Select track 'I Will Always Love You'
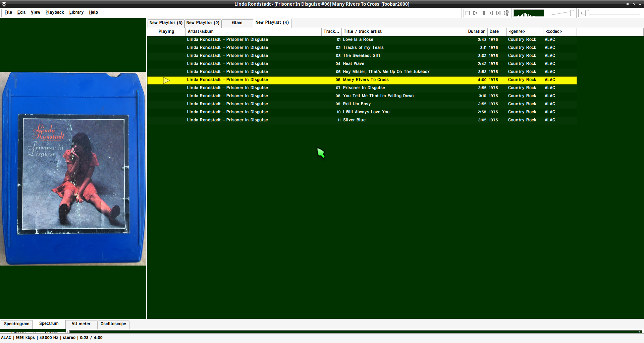644x343 pixels. pyautogui.click(x=362, y=112)
